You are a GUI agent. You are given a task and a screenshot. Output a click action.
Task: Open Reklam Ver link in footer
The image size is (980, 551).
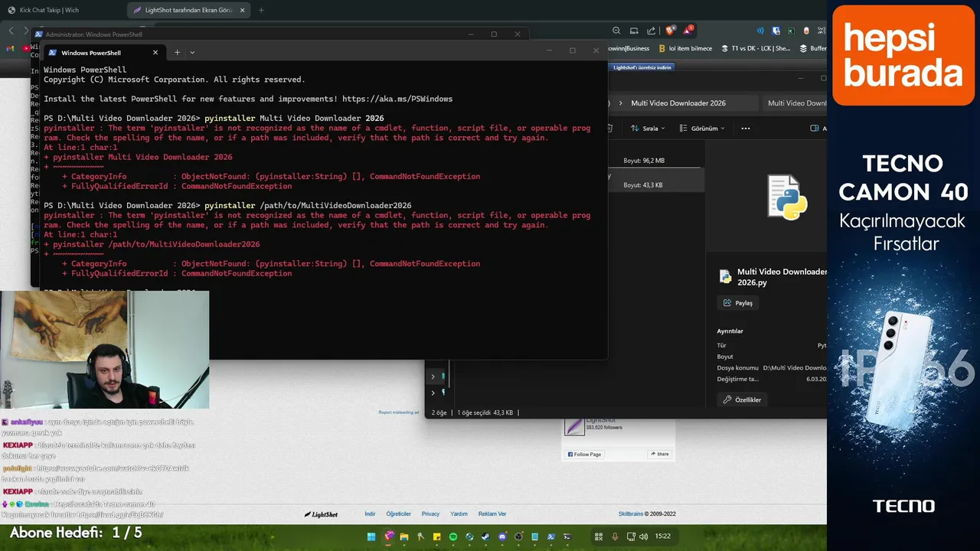click(492, 514)
